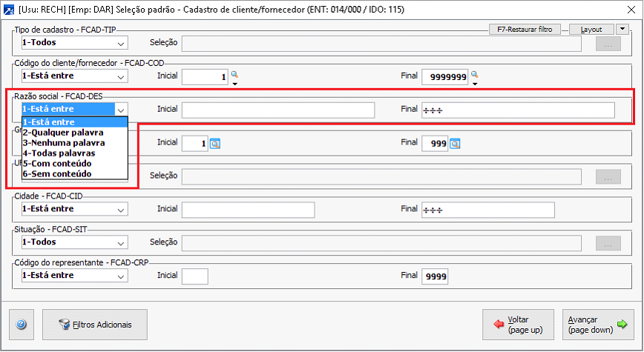Image resolution: width=644 pixels, height=352 pixels.
Task: Choose 3-Nenhuma palavra option
Action: 75,143
